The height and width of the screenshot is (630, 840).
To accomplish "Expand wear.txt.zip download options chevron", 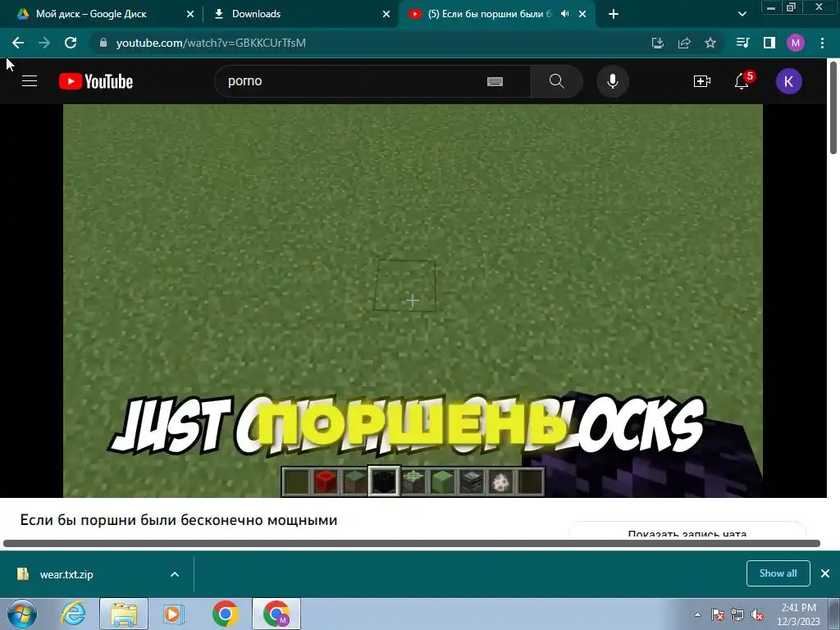I will (x=175, y=574).
